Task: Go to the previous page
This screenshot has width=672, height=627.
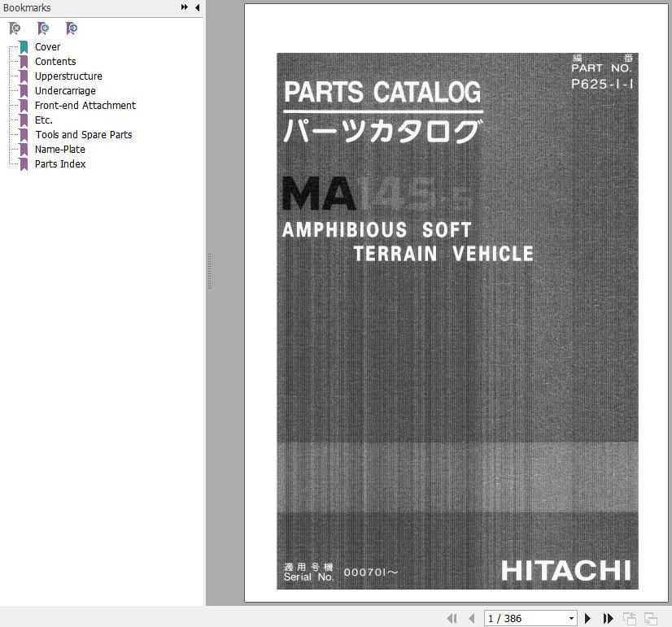Action: [471, 618]
